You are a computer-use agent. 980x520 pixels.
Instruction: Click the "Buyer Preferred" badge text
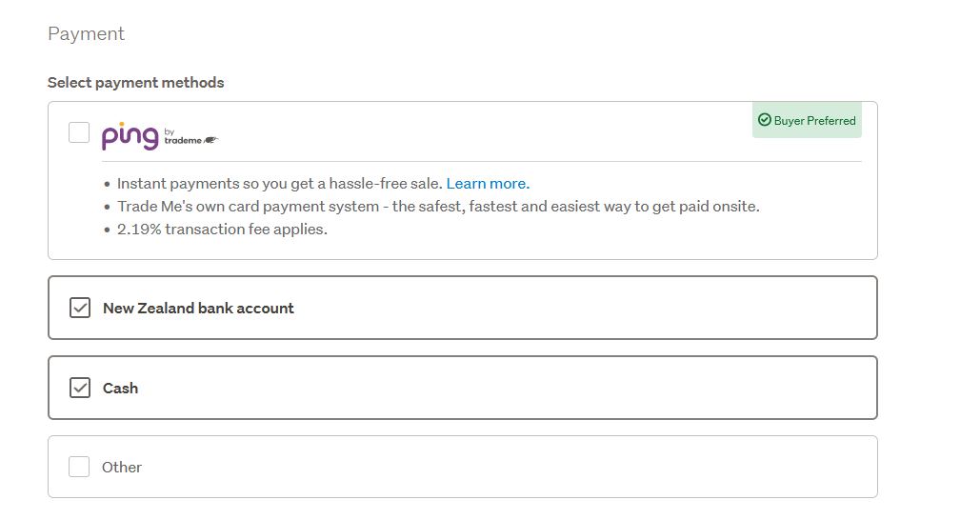(814, 121)
